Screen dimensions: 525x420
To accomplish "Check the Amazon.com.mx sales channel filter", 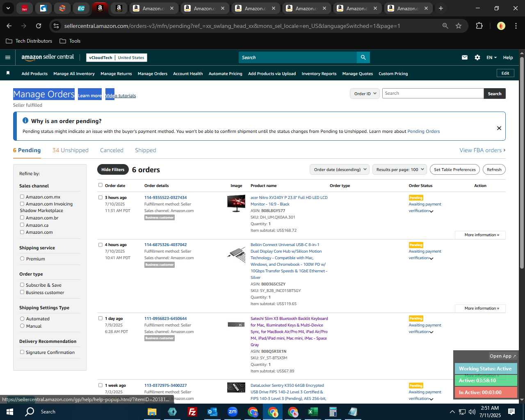I will tap(22, 197).
